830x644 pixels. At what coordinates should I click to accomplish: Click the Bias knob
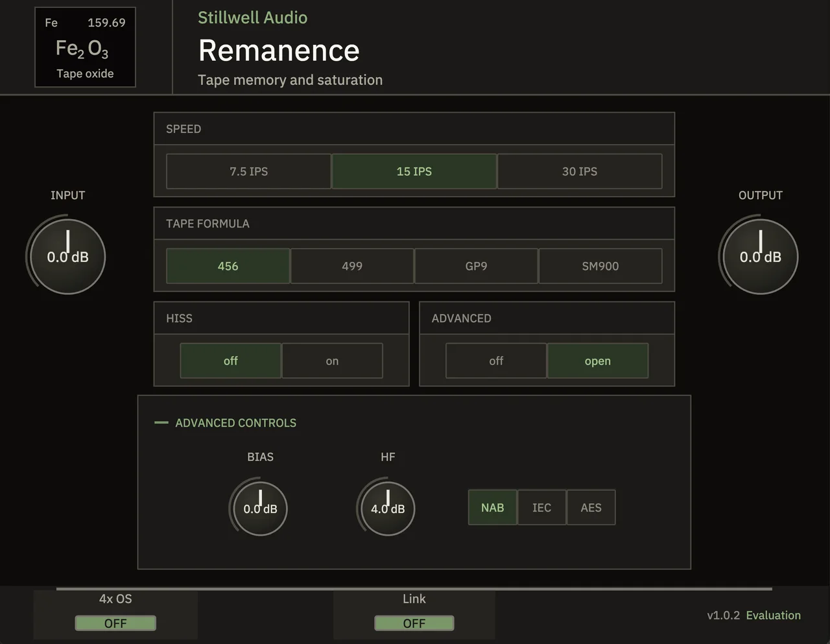(260, 508)
